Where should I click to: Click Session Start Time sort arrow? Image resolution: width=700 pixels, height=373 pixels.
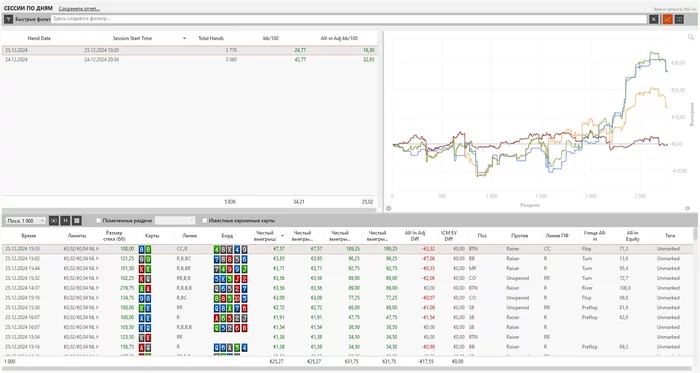[x=184, y=38]
